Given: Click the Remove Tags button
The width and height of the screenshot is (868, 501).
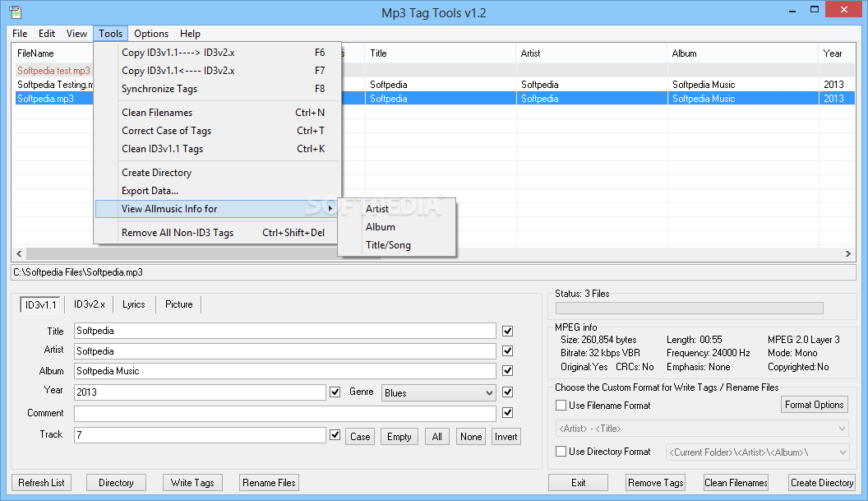Looking at the screenshot, I should coord(656,483).
